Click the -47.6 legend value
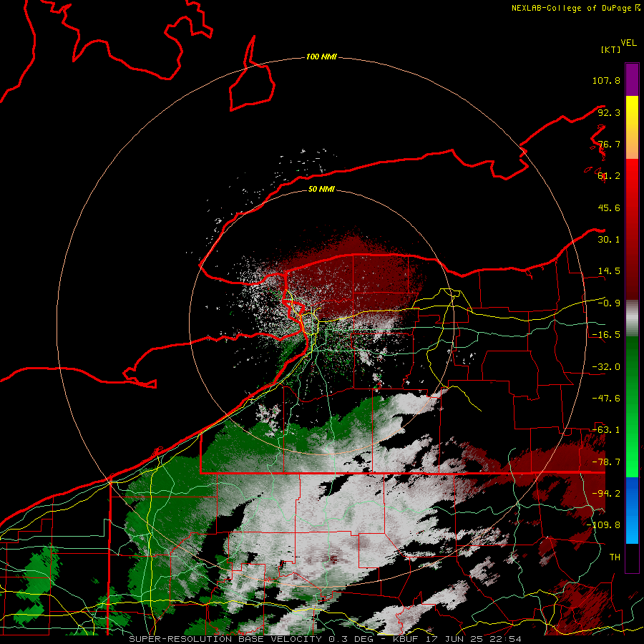644x644 pixels. pos(606,399)
